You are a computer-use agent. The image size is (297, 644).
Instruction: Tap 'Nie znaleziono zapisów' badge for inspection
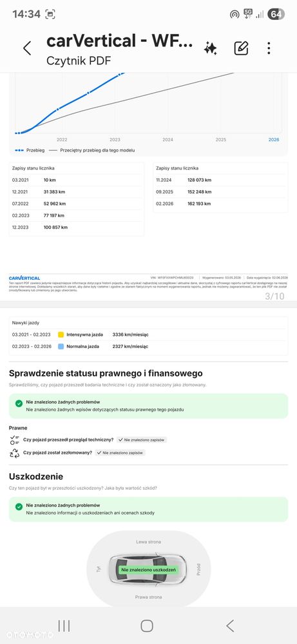pos(142,440)
